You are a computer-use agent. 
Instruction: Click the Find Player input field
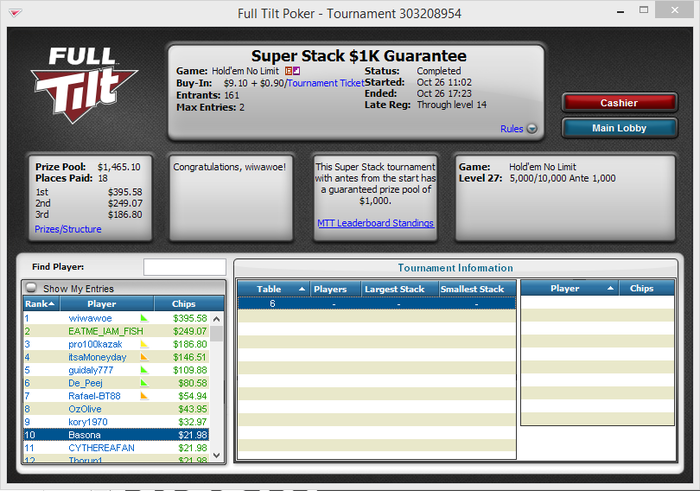point(184,267)
